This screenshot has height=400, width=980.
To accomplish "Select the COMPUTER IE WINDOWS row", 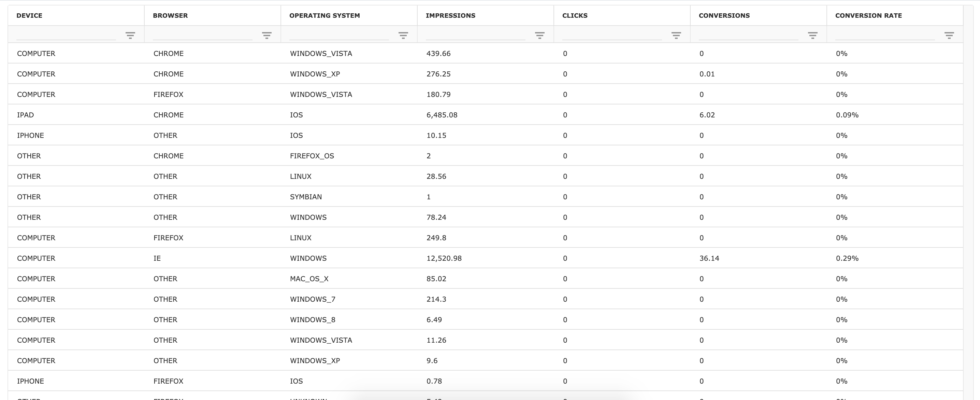I will [x=36, y=258].
